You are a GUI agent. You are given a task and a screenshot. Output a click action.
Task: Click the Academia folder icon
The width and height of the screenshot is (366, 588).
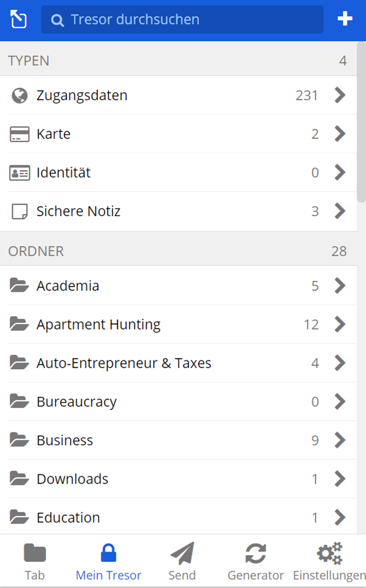tap(19, 286)
